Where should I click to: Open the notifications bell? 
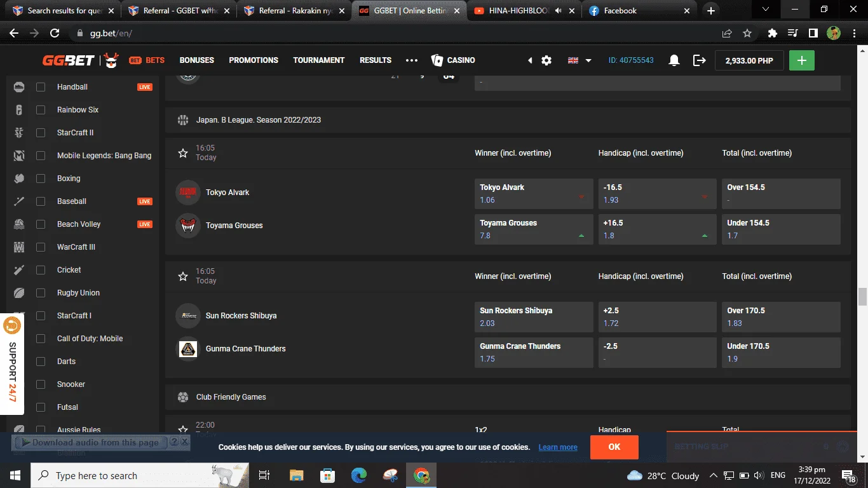tap(674, 60)
